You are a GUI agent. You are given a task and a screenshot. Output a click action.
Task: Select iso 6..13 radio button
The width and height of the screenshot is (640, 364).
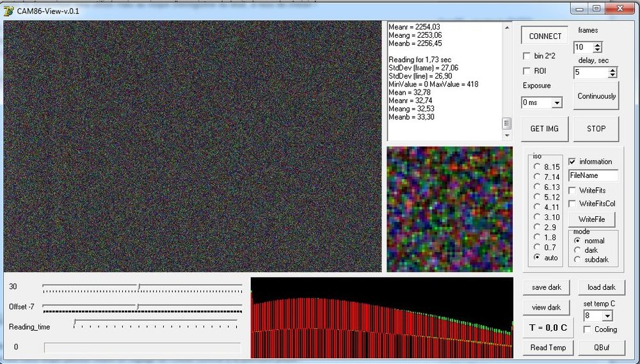click(x=537, y=187)
